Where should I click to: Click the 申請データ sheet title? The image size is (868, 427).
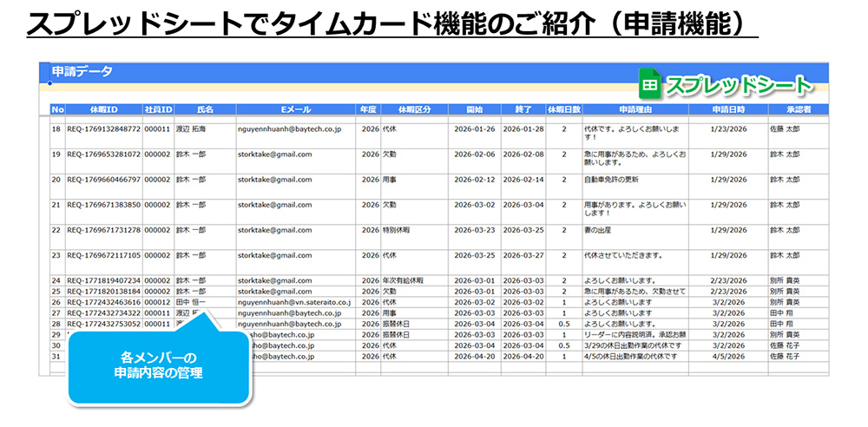[82, 71]
